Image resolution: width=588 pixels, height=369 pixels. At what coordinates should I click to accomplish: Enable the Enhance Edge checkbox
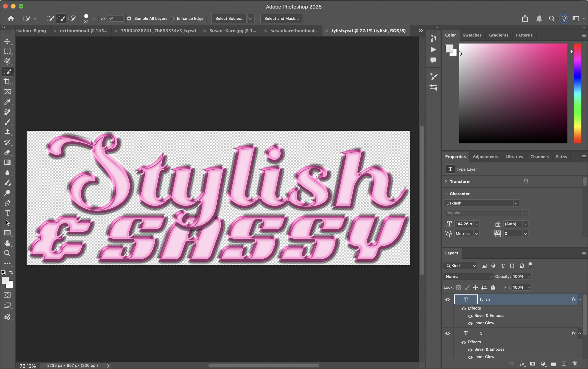[x=172, y=19]
